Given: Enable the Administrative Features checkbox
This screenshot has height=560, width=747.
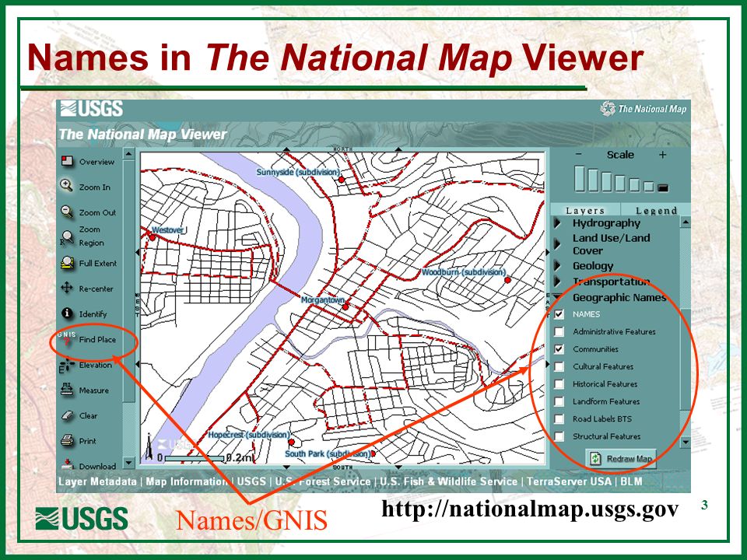Looking at the screenshot, I should (559, 331).
